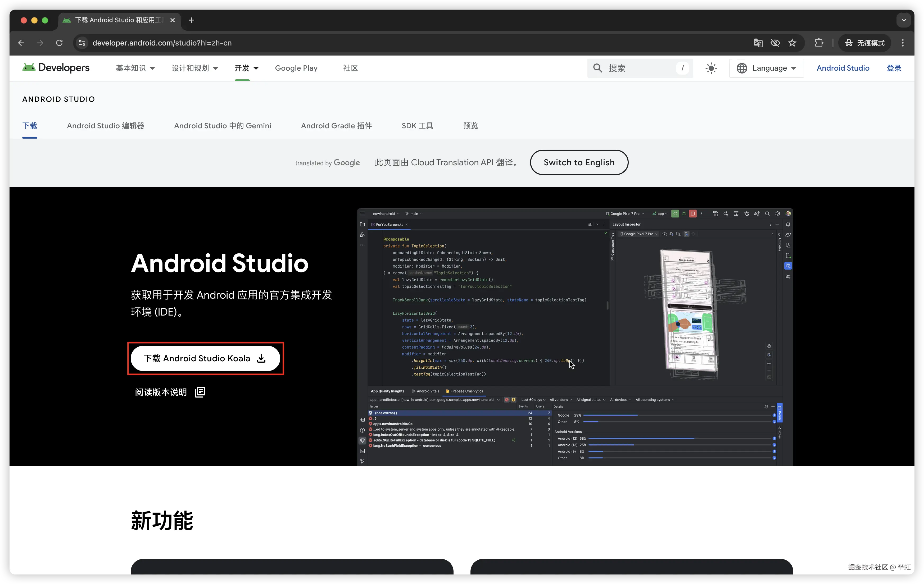
Task: Click the bookmark star icon
Action: click(x=792, y=43)
